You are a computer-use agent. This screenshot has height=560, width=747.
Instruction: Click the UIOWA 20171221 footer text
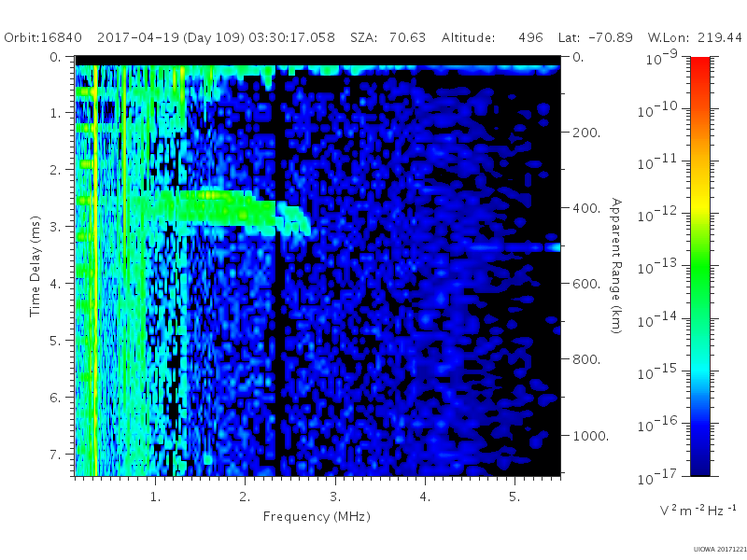click(720, 550)
